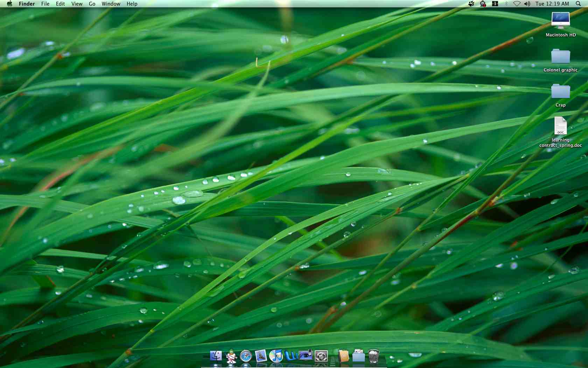Image resolution: width=588 pixels, height=368 pixels.
Task: Open the Wi-Fi AirPort menu
Action: 517,4
